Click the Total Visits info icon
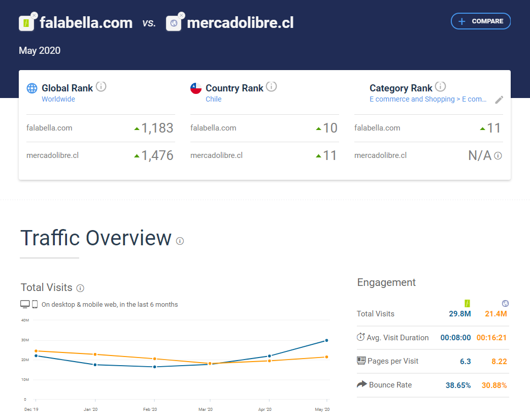 pos(80,288)
